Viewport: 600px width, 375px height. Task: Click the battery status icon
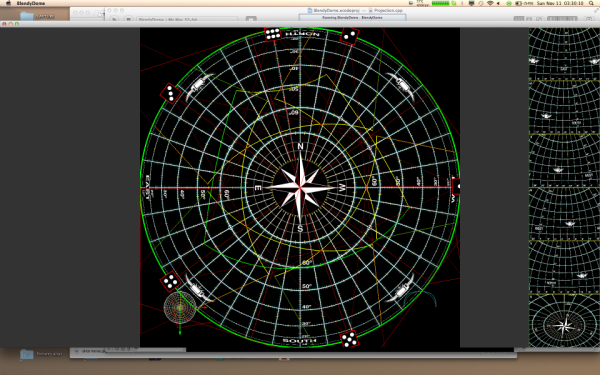(518, 3)
